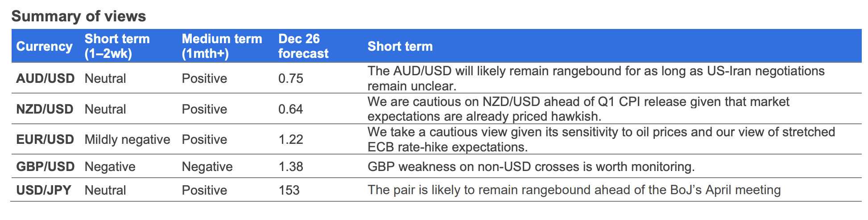Select the AUD/USD forecast value 0.75

[x=290, y=78]
